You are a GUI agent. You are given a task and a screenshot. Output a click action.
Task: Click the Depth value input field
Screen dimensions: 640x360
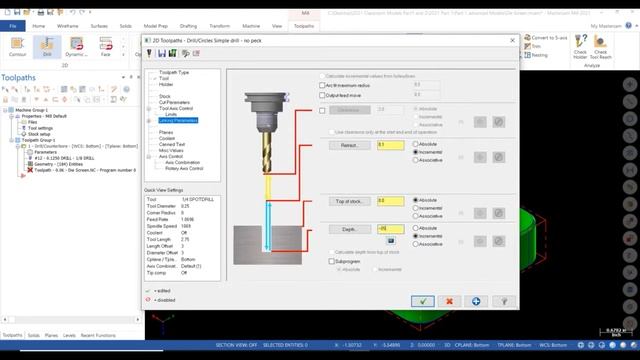tap(391, 229)
